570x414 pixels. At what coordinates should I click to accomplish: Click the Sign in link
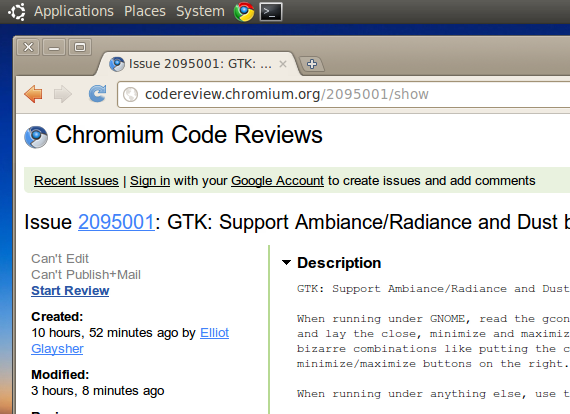[x=150, y=181]
